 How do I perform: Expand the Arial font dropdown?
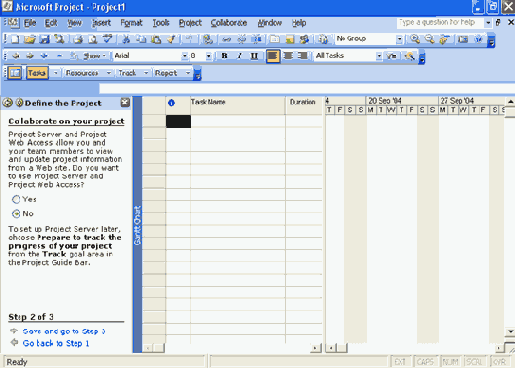(184, 56)
